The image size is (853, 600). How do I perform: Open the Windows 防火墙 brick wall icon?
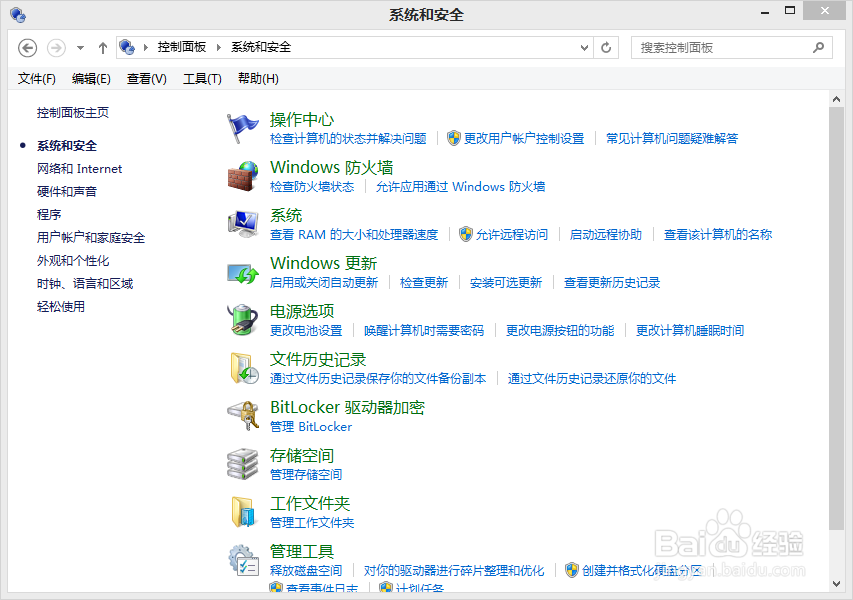point(242,176)
